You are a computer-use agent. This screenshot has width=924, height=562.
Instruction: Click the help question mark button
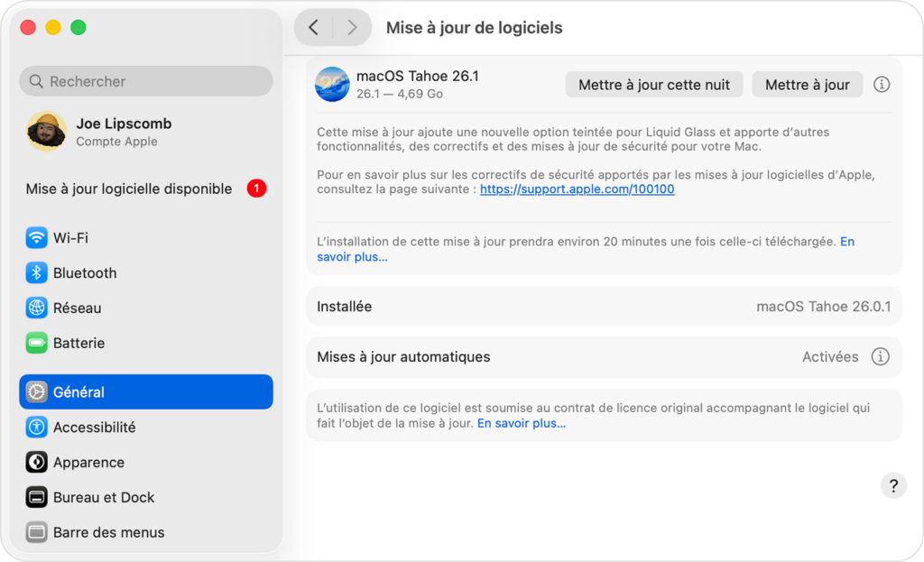pos(892,486)
